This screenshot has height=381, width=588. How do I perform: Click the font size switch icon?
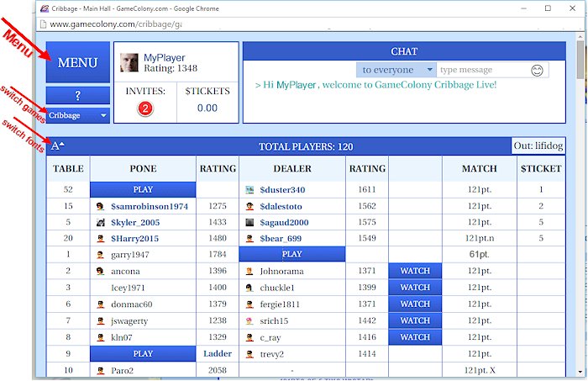click(57, 146)
